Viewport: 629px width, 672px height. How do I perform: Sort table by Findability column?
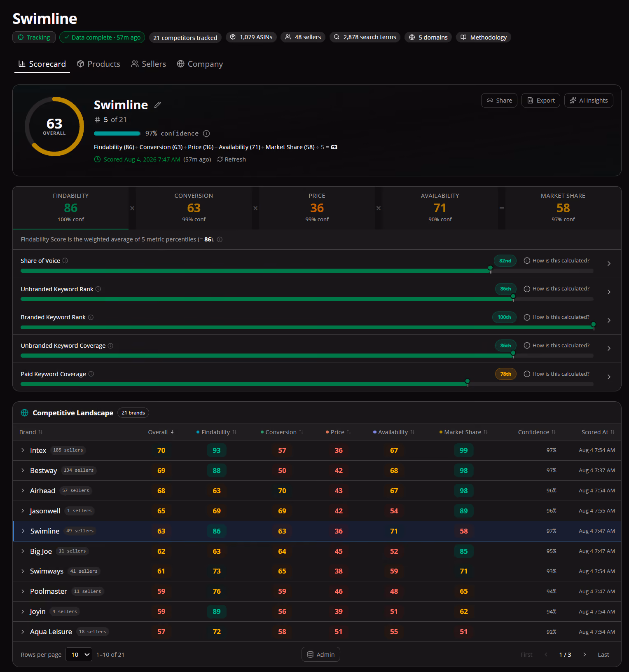[x=216, y=432]
